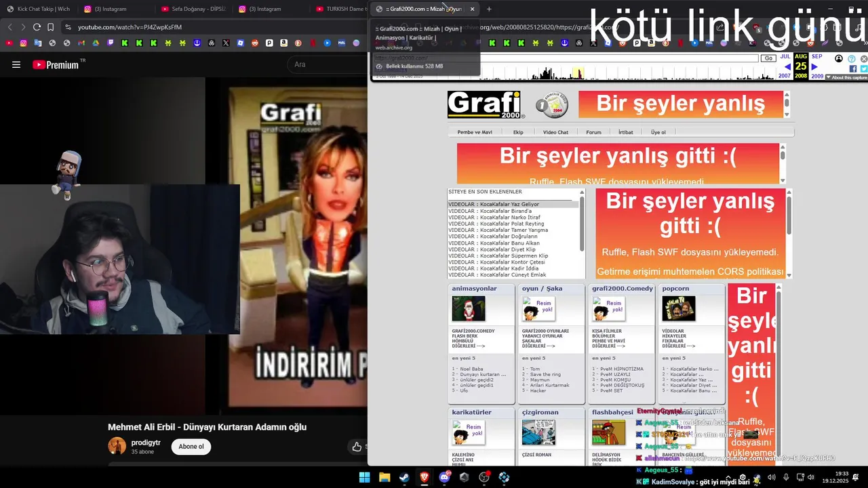This screenshot has height=488, width=868.
Task: Open the Roblox bookmark icon
Action: pyautogui.click(x=240, y=43)
